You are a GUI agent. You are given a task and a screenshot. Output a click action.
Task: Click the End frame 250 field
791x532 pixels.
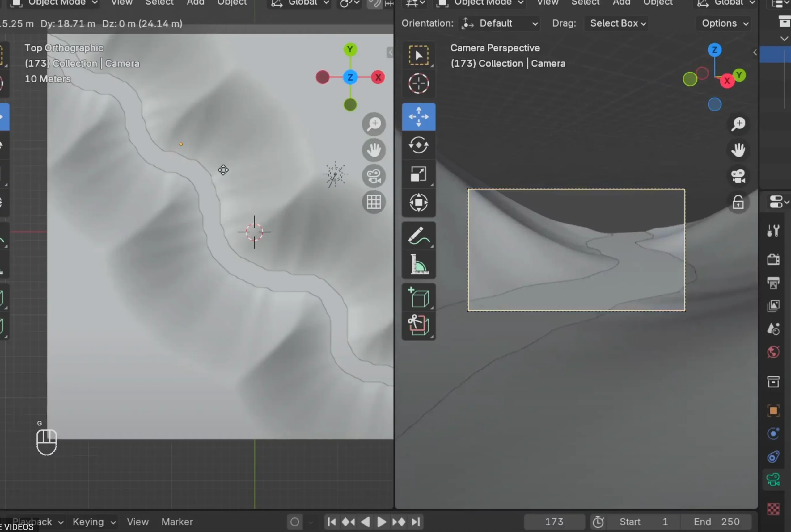coord(716,522)
